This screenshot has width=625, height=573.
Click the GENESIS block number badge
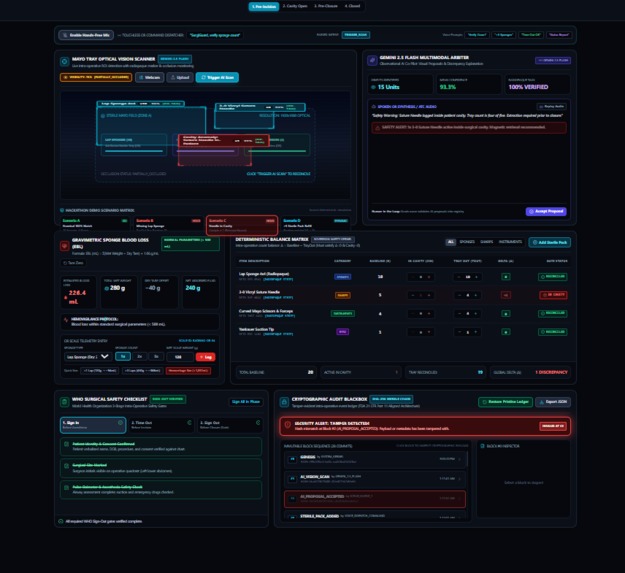[293, 459]
